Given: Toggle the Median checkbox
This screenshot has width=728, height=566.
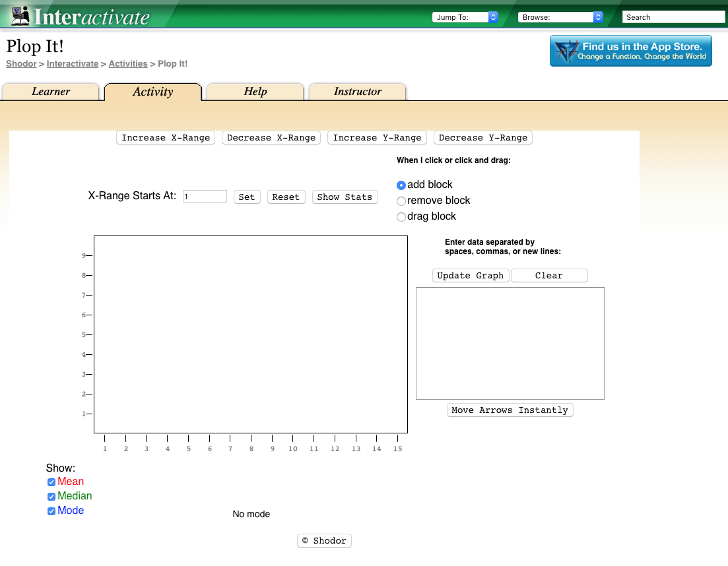Looking at the screenshot, I should coord(51,497).
